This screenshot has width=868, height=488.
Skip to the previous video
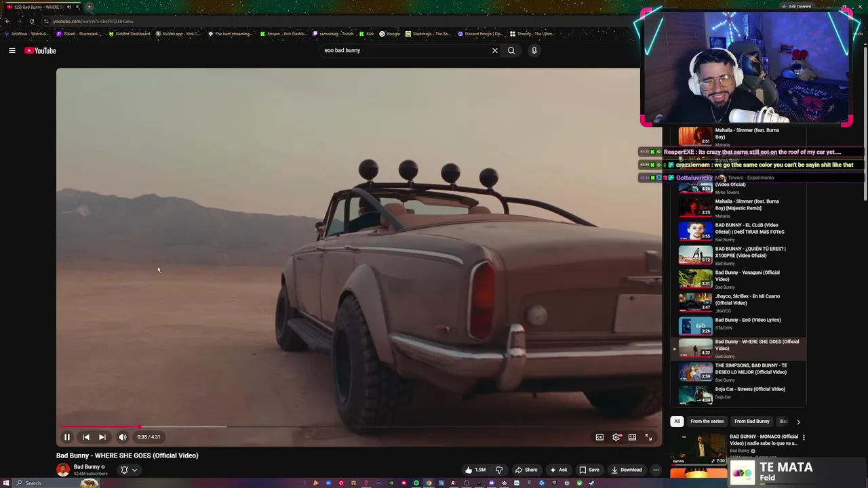click(86, 437)
